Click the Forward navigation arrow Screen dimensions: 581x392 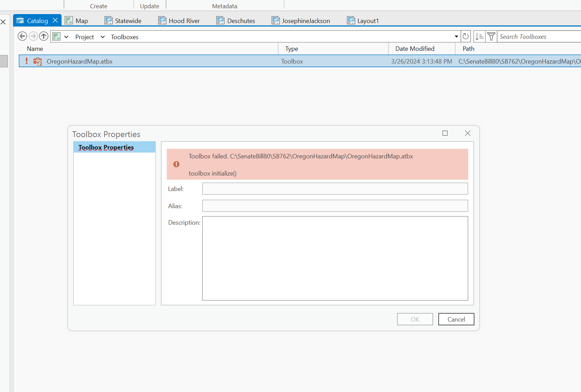pyautogui.click(x=33, y=36)
